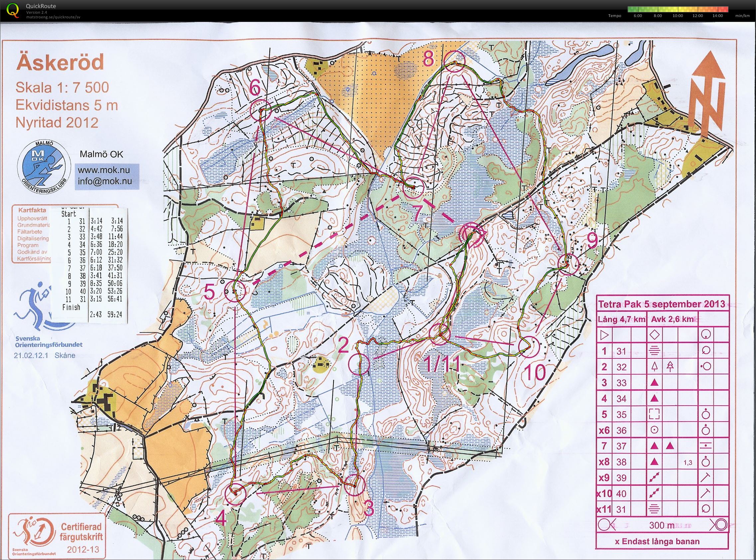Open the matstroeng.se/quickroute/sv link

tap(53, 17)
